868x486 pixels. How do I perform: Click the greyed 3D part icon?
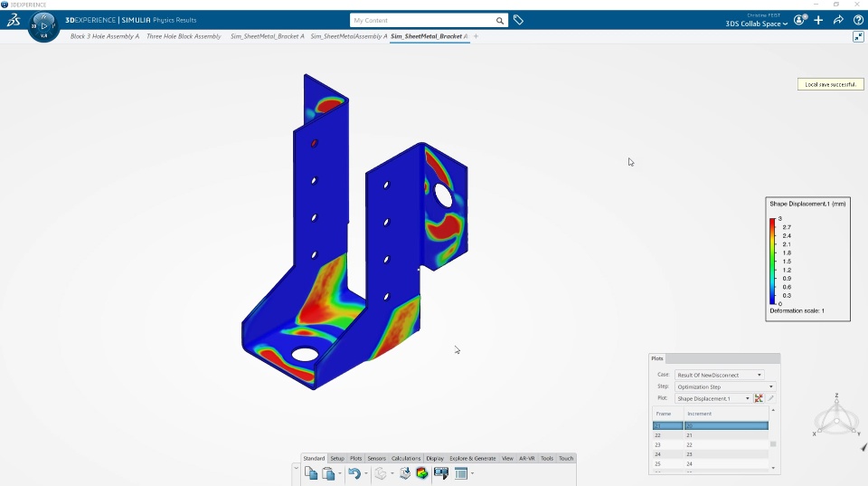381,473
